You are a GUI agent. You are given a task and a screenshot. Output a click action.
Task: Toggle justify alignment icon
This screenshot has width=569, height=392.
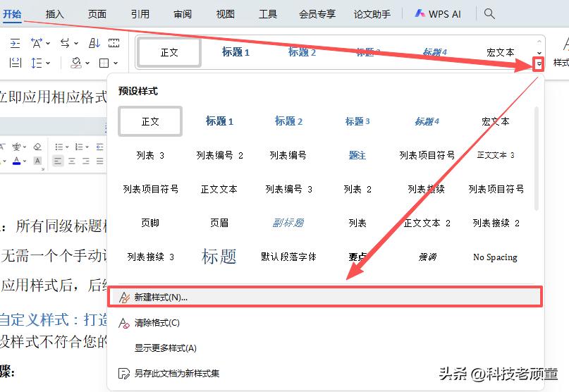coord(100,161)
